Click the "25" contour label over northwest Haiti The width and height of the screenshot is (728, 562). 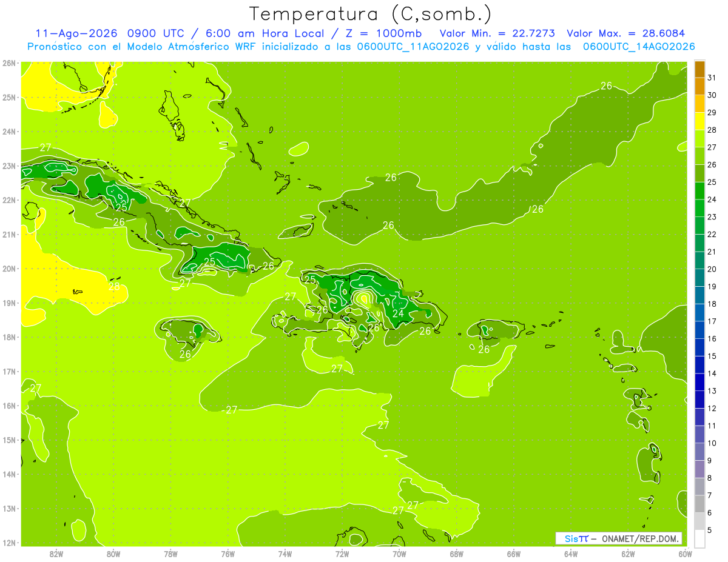(310, 280)
